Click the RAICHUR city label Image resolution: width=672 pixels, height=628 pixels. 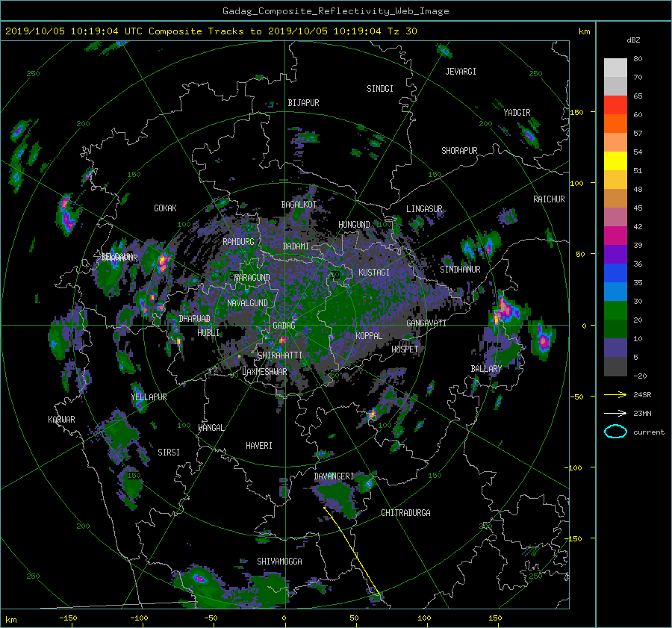tap(549, 199)
